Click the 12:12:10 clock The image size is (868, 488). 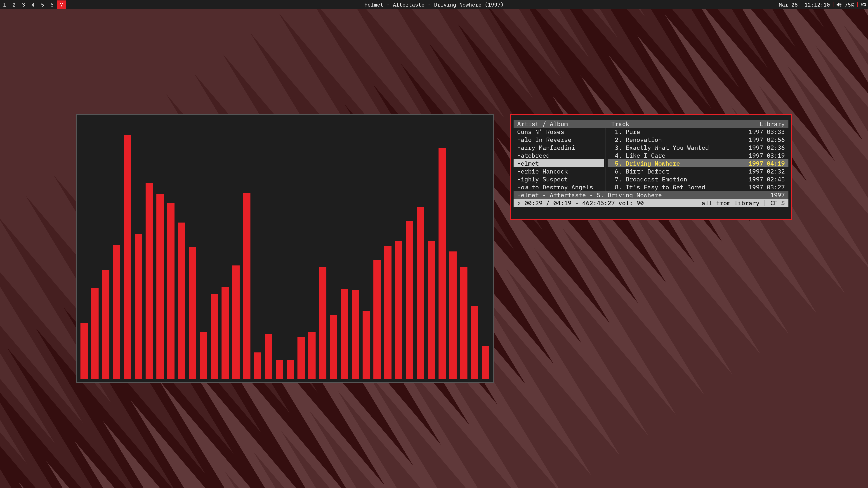coord(817,5)
